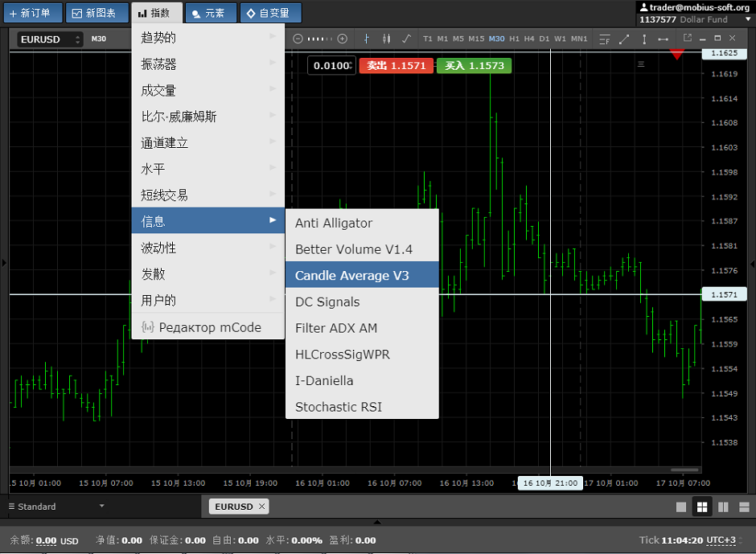
Task: Add Better Volume V1.4 indicator
Action: (x=362, y=249)
